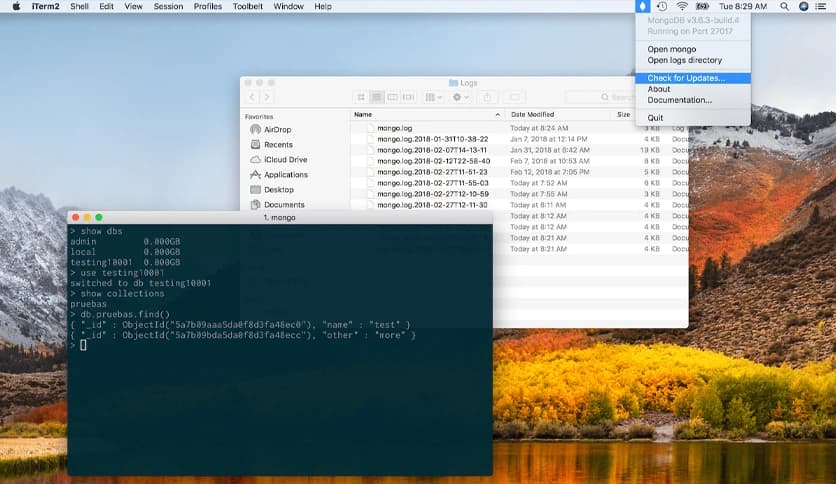This screenshot has height=484, width=836.
Task: Open the Finder action gear dropdown
Action: (x=460, y=97)
